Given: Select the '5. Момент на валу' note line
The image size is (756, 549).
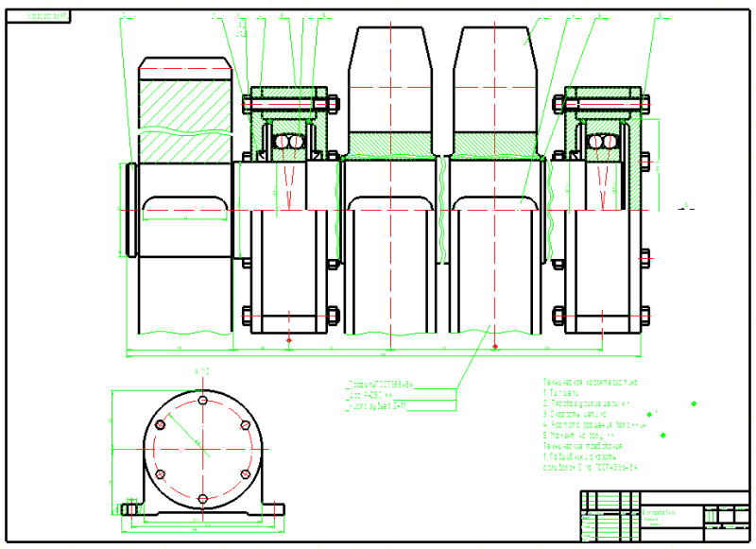Looking at the screenshot, I should pyautogui.click(x=578, y=436).
